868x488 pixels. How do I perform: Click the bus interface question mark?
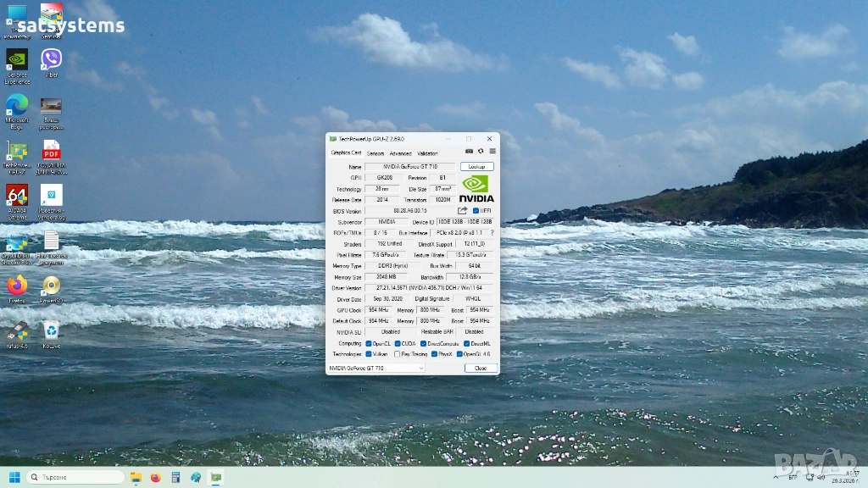(492, 232)
